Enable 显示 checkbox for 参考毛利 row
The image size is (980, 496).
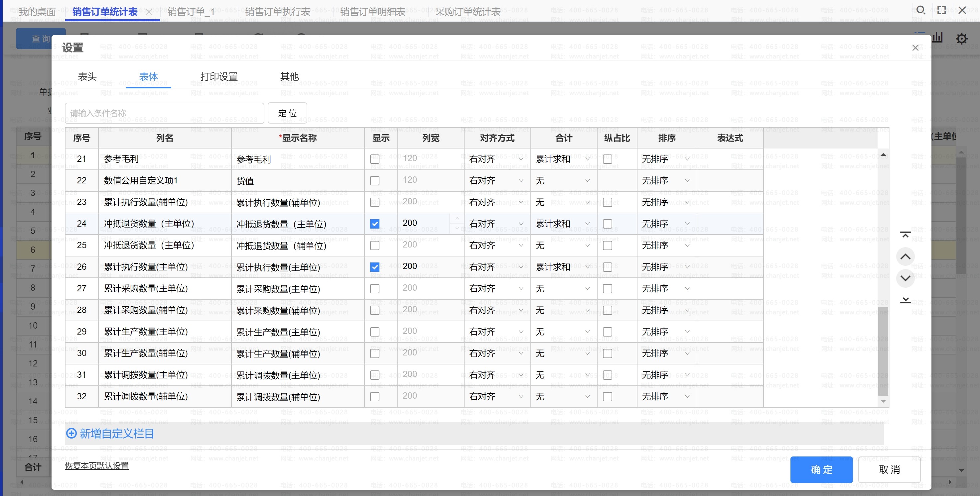click(x=375, y=159)
